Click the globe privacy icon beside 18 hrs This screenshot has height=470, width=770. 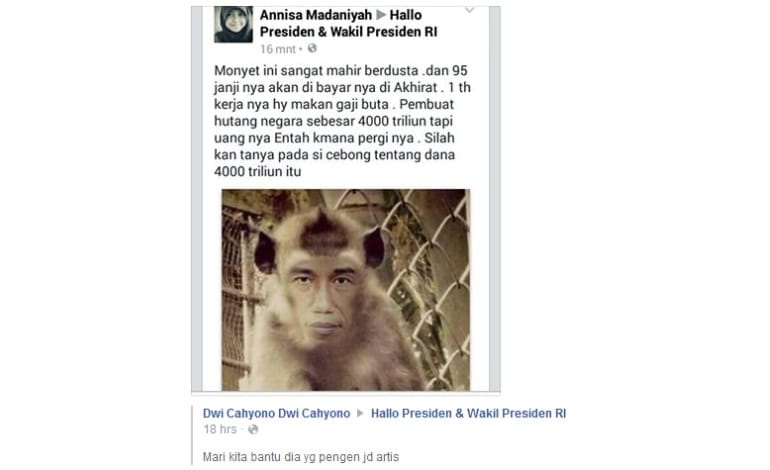click(x=253, y=430)
